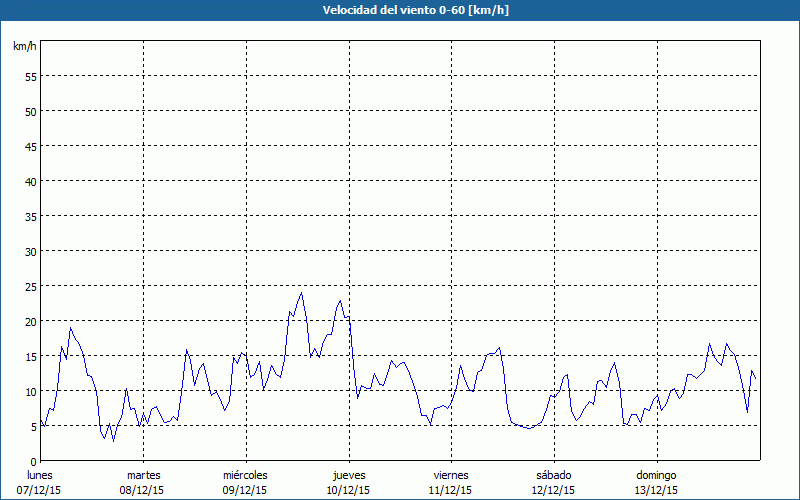
Task: Select the "sábado" day label
Action: 553,475
